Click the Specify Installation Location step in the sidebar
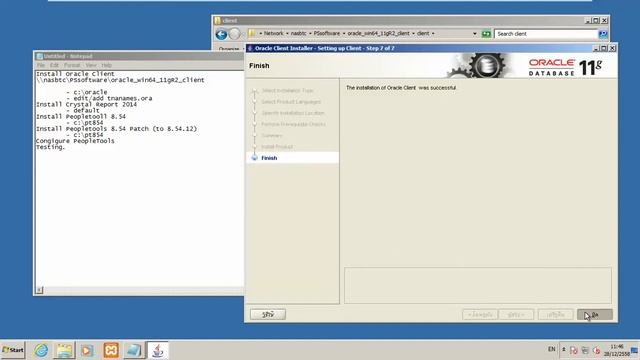Viewport: 640px width, 360px height. pos(293,113)
